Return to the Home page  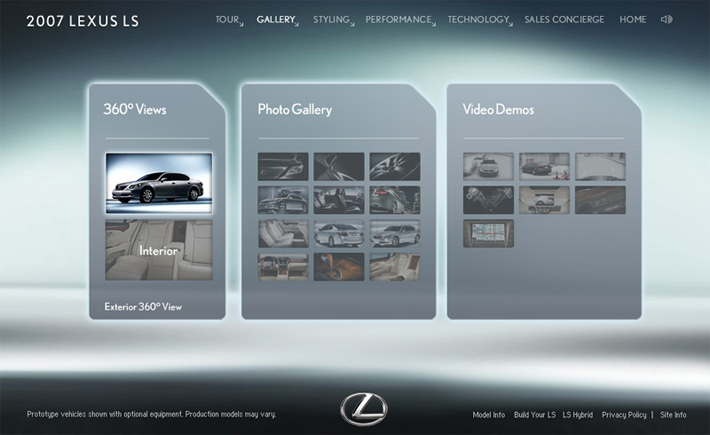pos(632,20)
